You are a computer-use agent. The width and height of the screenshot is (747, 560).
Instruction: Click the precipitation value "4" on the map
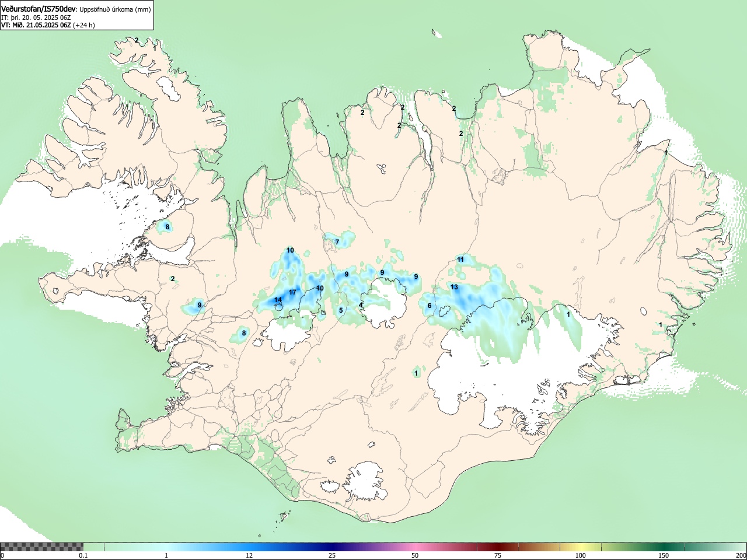361,305
